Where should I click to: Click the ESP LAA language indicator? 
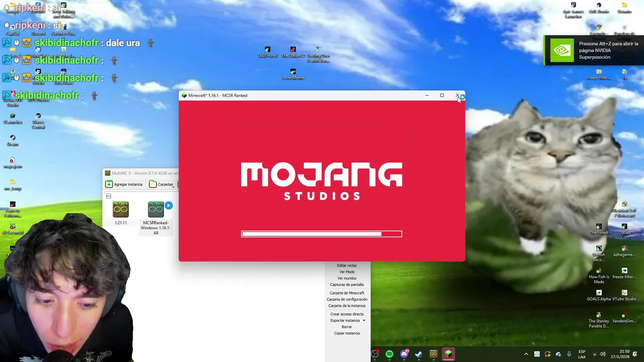tap(582, 354)
